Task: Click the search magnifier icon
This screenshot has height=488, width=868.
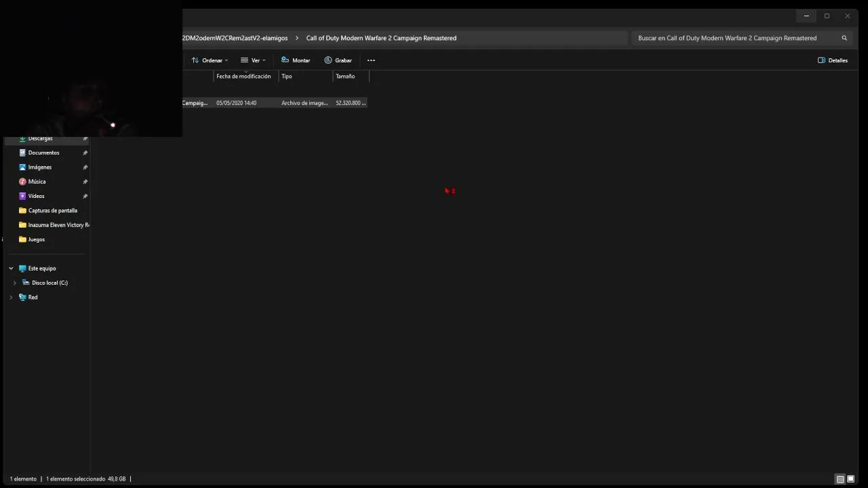Action: (x=844, y=38)
